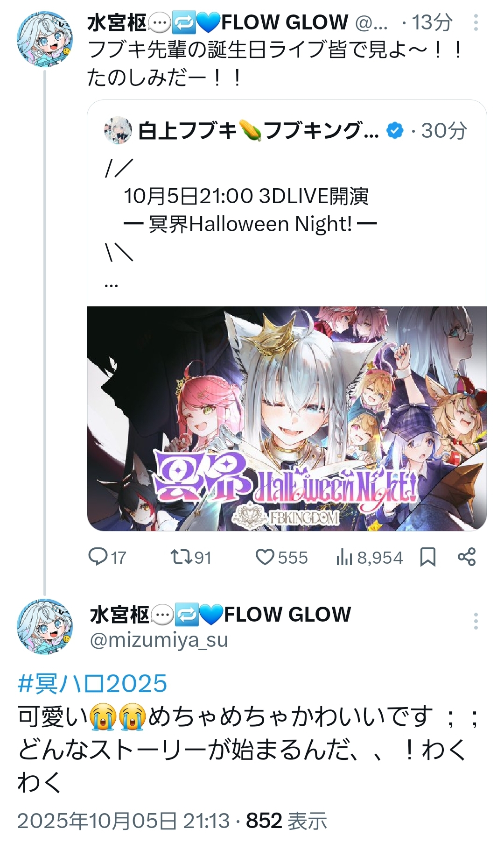View analytics icon showing 8,954 views

click(344, 557)
